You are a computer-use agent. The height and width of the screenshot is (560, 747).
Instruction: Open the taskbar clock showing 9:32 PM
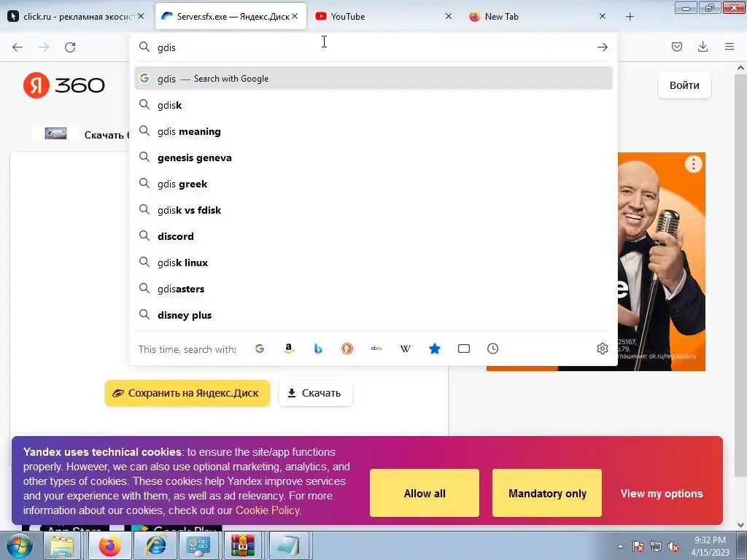pos(710,545)
